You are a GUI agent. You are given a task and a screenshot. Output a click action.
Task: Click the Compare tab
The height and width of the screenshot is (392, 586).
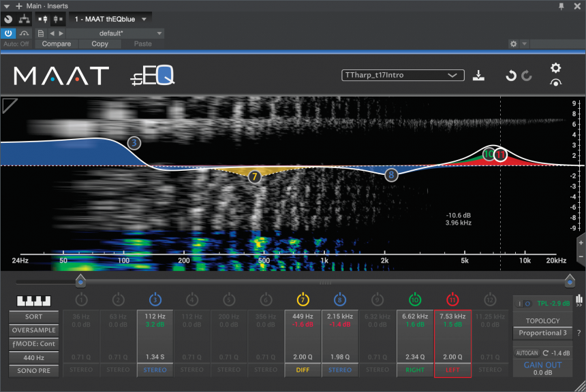click(56, 44)
